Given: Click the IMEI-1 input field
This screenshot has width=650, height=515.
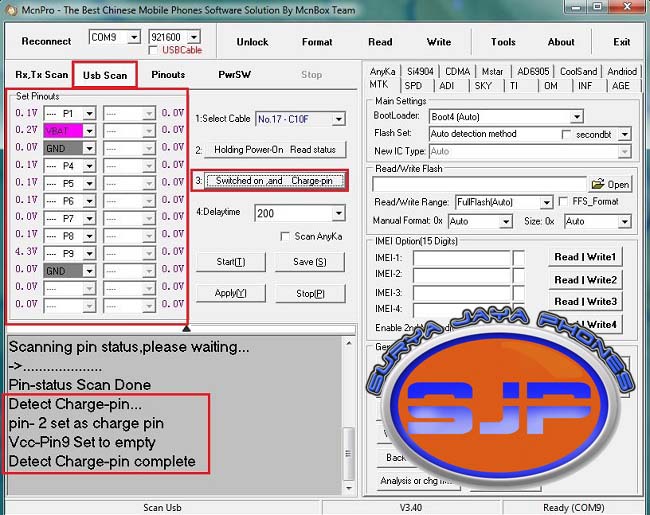Looking at the screenshot, I should click(461, 258).
